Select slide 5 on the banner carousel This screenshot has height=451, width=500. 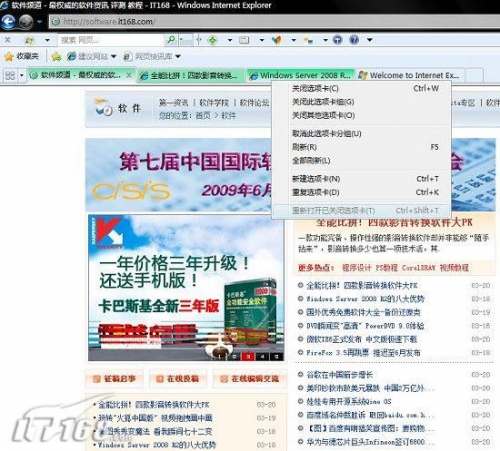(x=277, y=356)
